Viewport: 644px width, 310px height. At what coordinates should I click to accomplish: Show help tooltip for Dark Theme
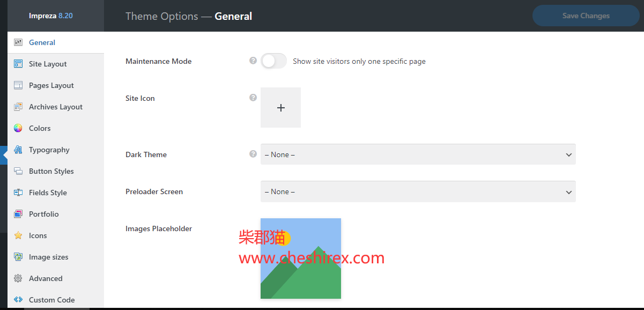pyautogui.click(x=253, y=154)
